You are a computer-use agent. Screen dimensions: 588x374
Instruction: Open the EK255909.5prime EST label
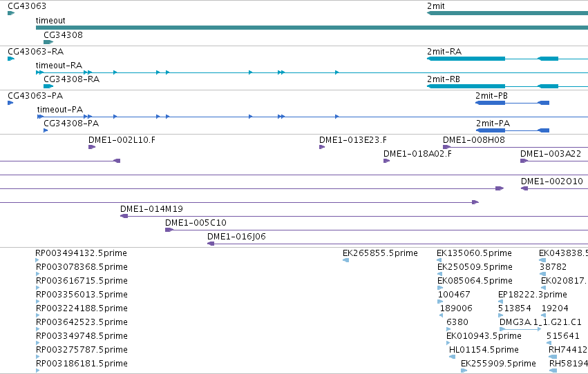[x=498, y=364]
